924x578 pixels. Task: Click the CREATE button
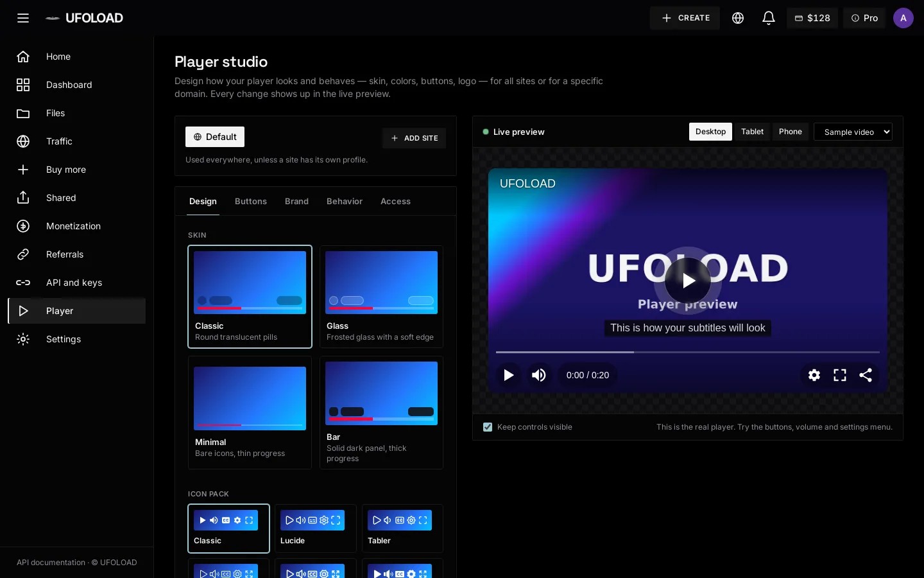pyautogui.click(x=685, y=18)
